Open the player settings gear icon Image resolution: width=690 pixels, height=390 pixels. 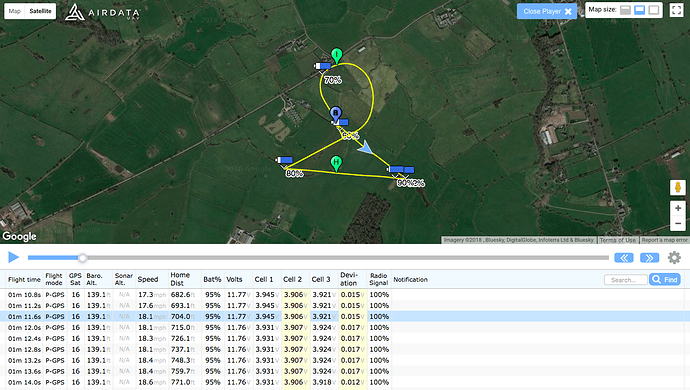coord(674,258)
